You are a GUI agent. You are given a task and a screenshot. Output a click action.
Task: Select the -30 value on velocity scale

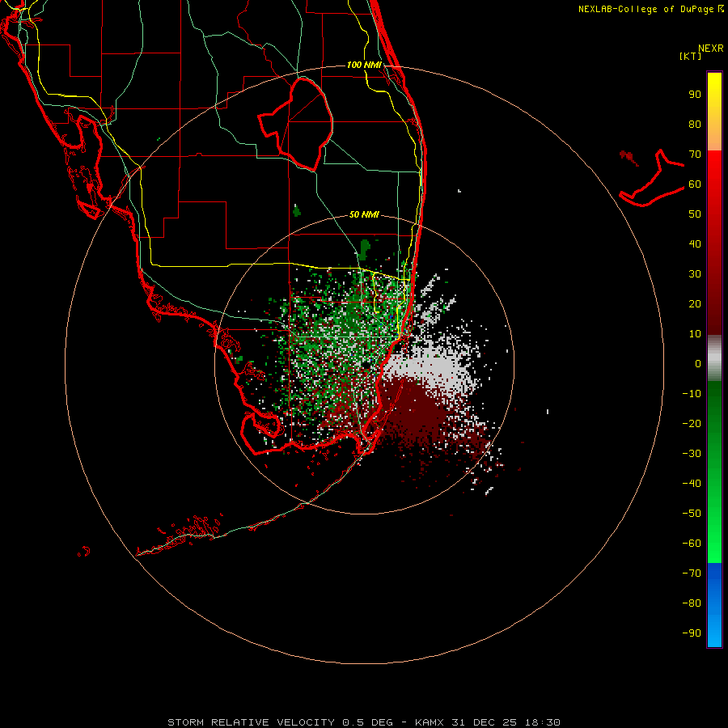click(x=692, y=454)
